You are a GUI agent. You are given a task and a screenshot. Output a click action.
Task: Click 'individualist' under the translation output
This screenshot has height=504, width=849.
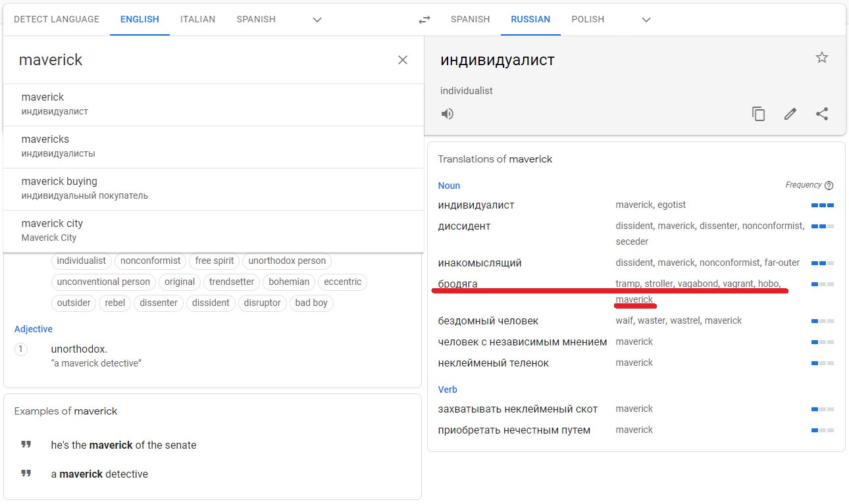coord(467,91)
